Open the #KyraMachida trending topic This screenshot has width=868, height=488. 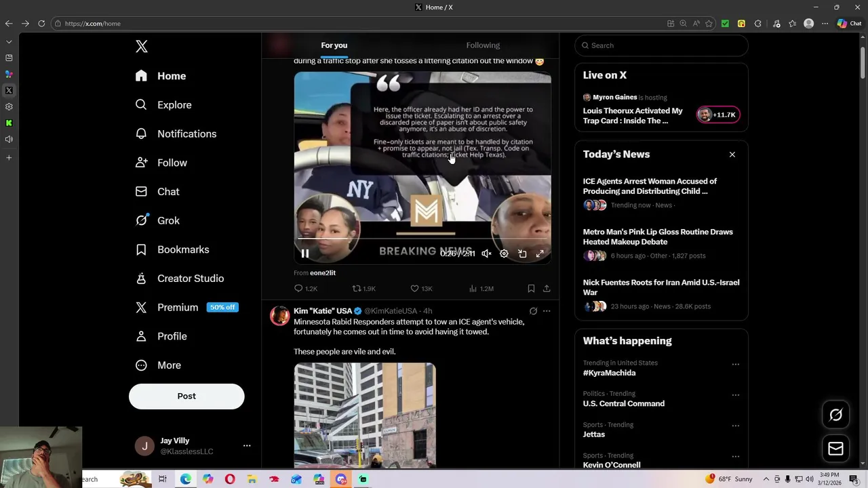pyautogui.click(x=609, y=373)
